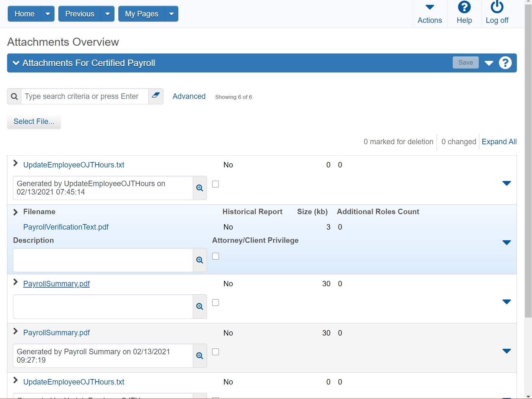Check privilege box for underlined PayrollSummary.pdf
532x399 pixels.
[216, 302]
